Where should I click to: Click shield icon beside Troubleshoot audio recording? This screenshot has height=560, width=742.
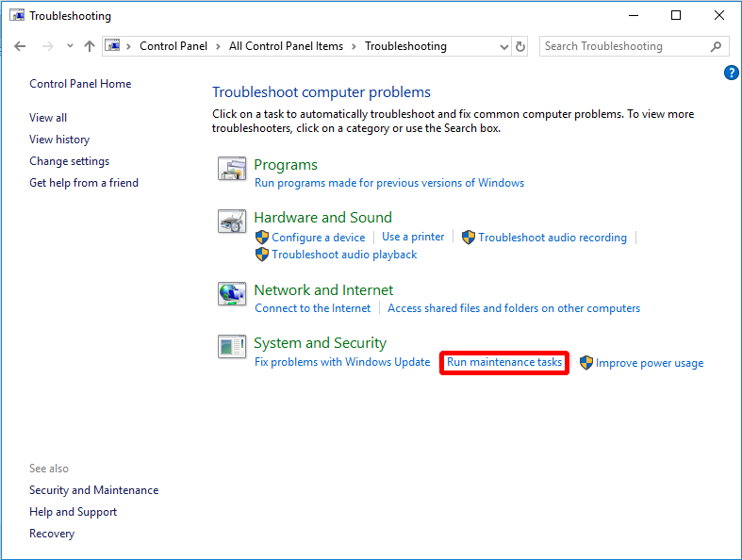(468, 238)
